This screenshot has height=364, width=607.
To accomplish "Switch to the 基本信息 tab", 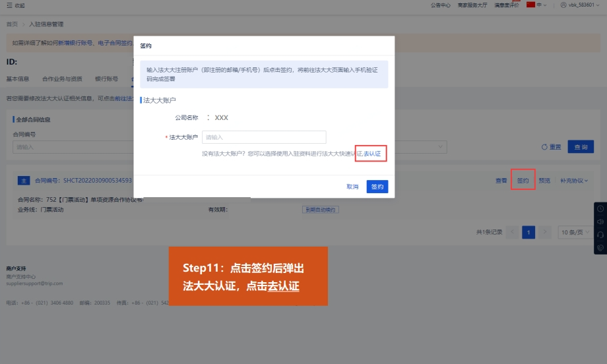I will coord(18,78).
